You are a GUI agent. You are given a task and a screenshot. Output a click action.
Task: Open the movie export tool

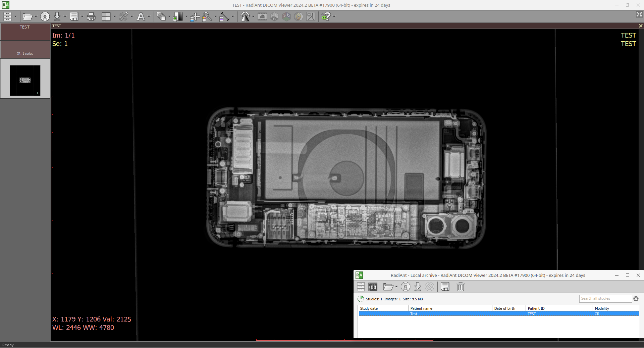click(262, 16)
